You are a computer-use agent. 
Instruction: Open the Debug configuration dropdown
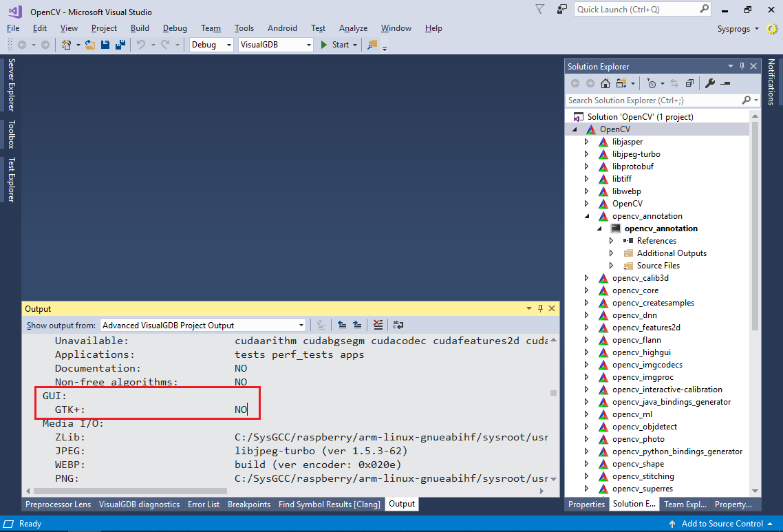coord(212,45)
